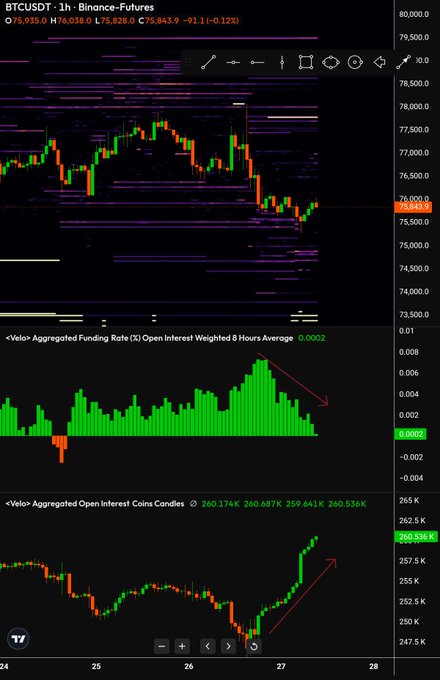Zoom out the chart with minus button

[162, 646]
